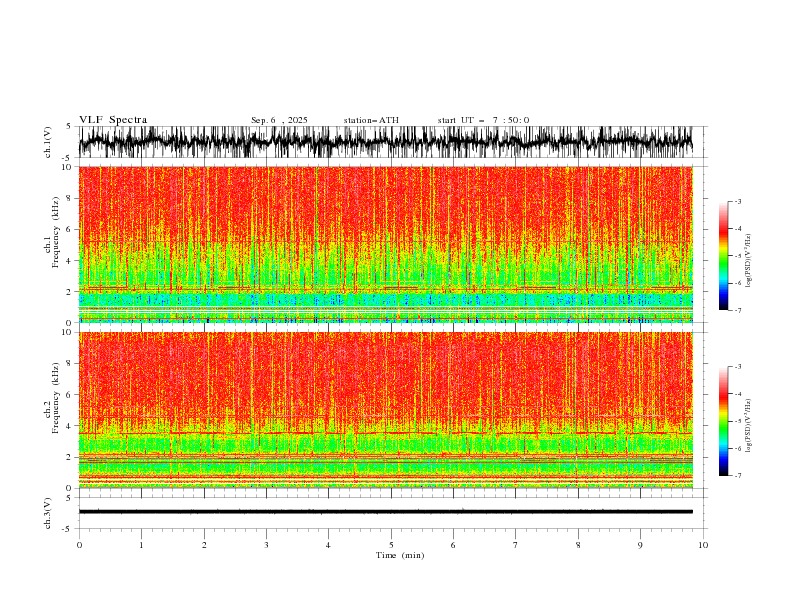Click the ch.1 color scale bar

coord(723,255)
